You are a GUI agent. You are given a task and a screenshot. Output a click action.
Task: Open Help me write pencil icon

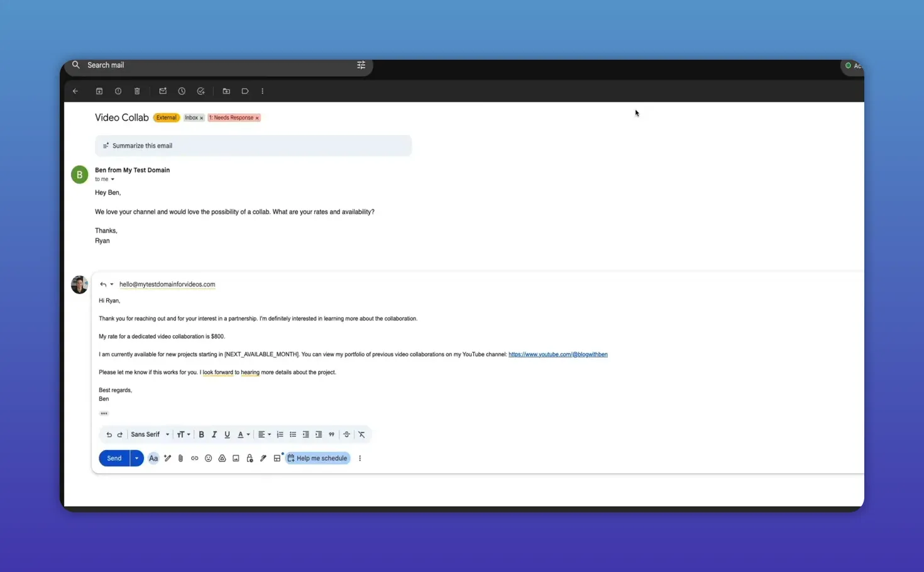(x=168, y=458)
